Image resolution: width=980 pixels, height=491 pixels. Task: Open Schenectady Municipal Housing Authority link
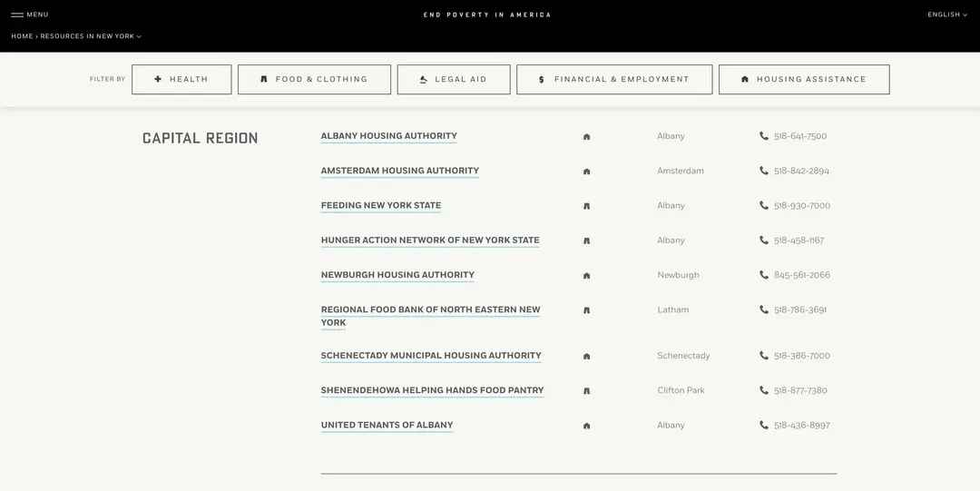tap(431, 355)
